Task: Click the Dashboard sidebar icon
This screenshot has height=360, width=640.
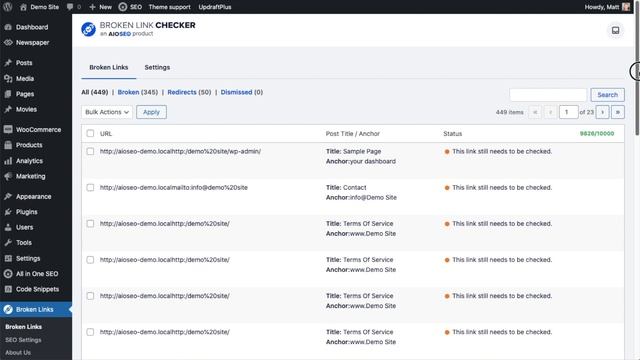Action: point(8,27)
